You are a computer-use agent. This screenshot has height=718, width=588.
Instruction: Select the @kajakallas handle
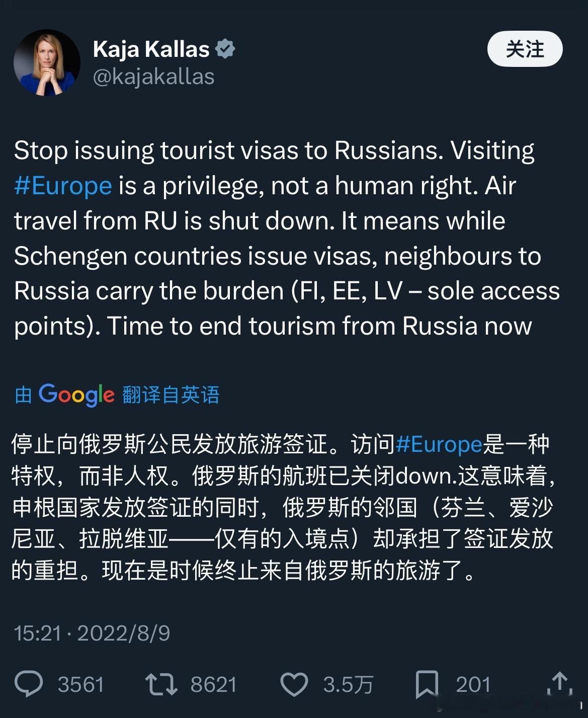click(x=153, y=76)
